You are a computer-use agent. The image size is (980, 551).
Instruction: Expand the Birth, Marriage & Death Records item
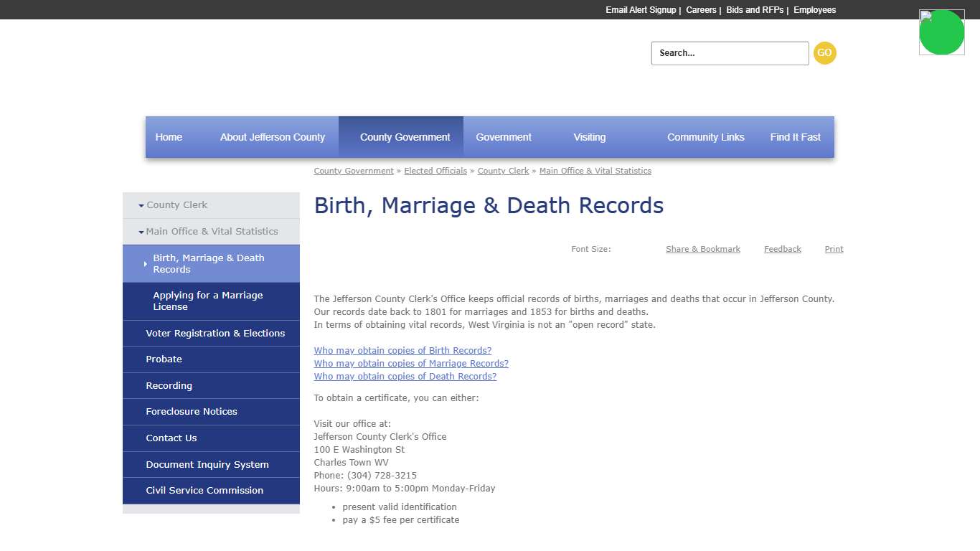(209, 263)
